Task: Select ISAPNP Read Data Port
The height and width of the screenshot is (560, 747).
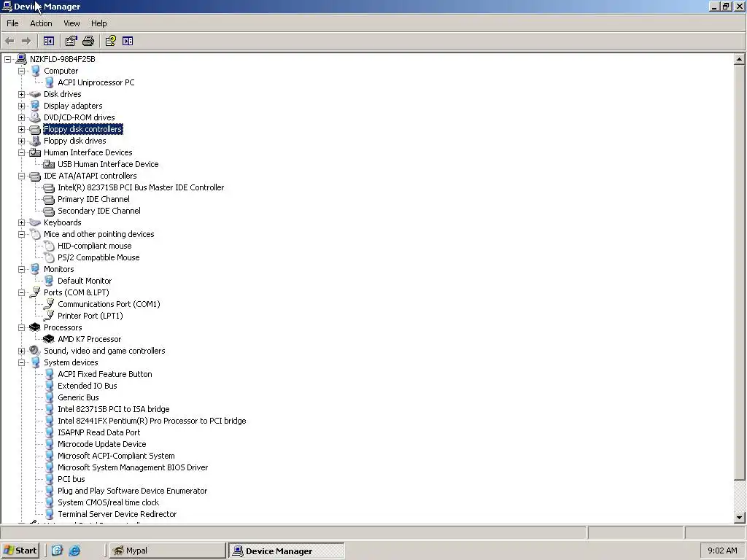Action: point(99,432)
